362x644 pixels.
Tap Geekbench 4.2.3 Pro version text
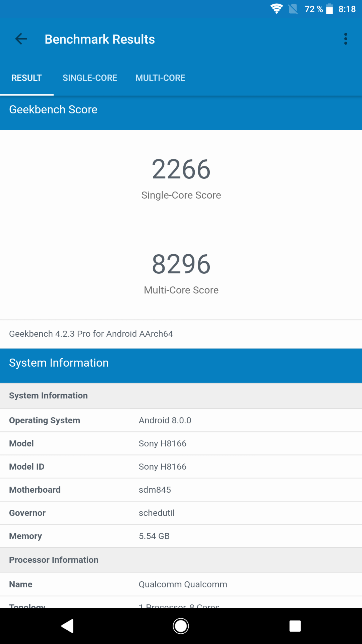pyautogui.click(x=91, y=334)
